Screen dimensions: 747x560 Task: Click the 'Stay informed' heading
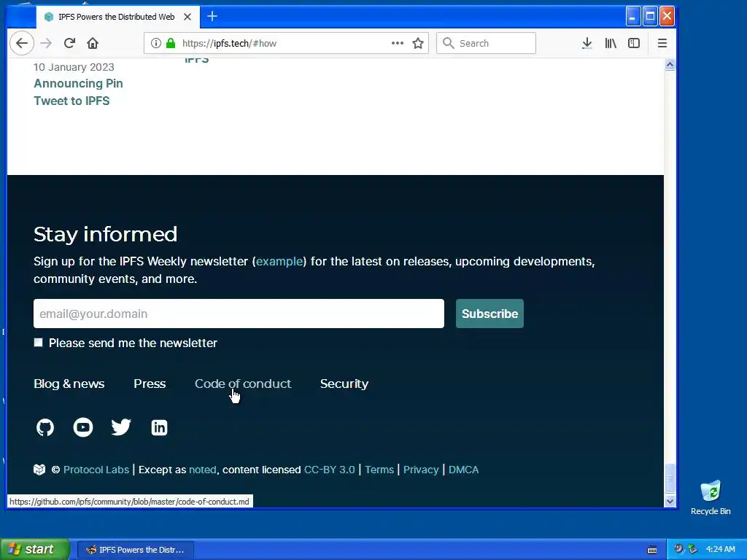[x=105, y=234]
